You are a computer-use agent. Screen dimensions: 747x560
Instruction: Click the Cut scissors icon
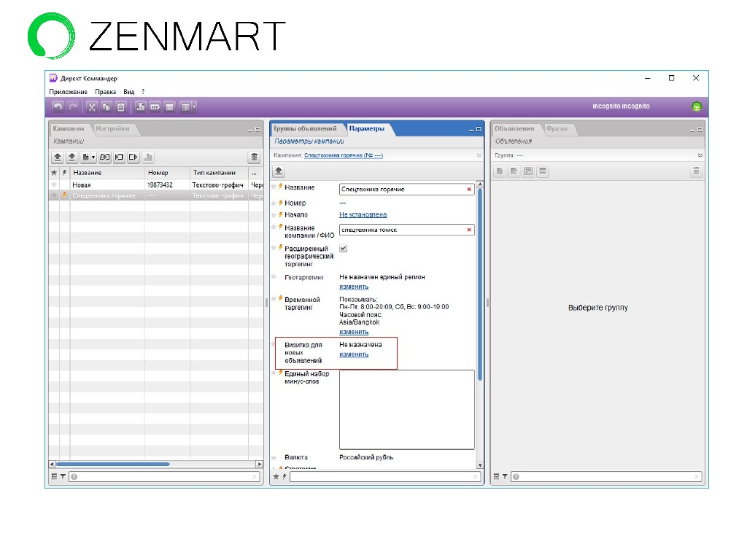tap(91, 106)
